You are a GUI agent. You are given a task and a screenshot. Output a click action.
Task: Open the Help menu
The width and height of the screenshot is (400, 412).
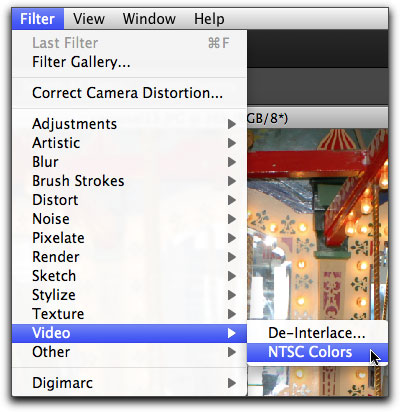tap(209, 19)
